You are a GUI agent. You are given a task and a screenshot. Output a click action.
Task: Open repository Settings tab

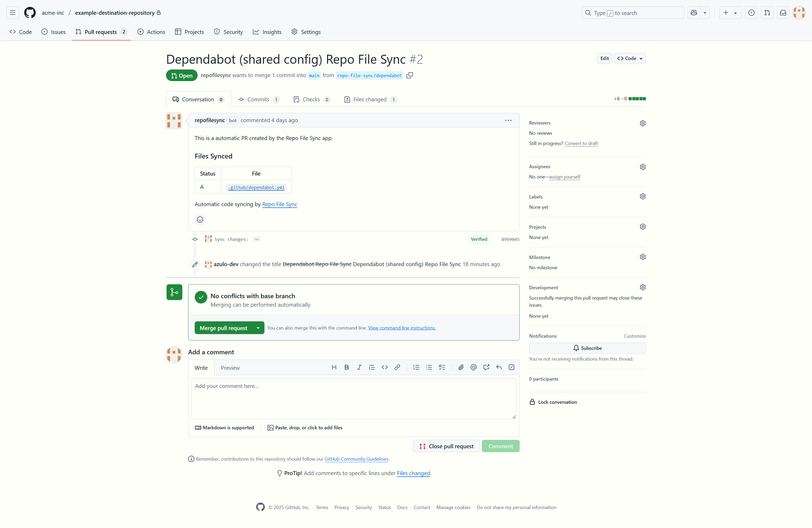[x=306, y=32]
